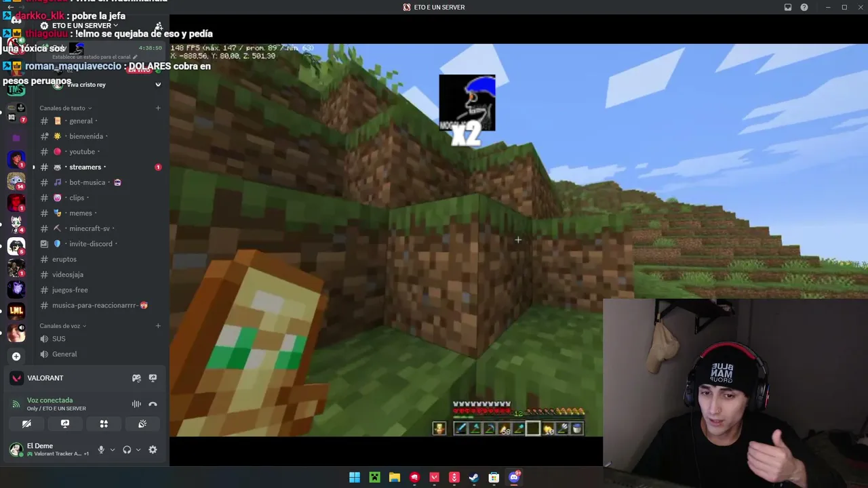This screenshot has height=488, width=868.
Task: Open the TMS server icon
Action: 16,89
